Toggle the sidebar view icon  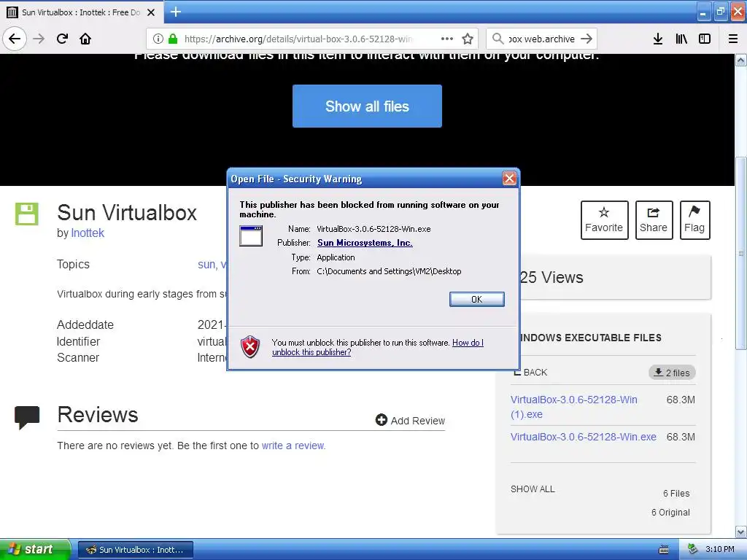pyautogui.click(x=705, y=39)
